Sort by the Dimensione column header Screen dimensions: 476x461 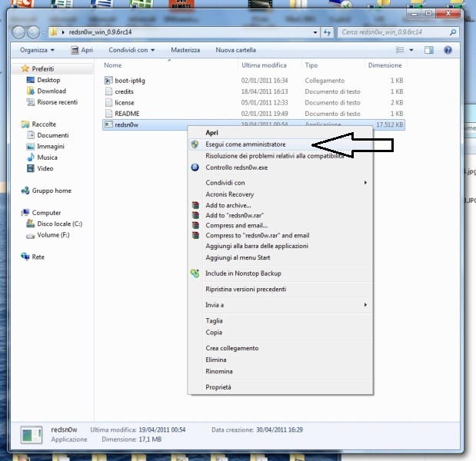pyautogui.click(x=385, y=65)
